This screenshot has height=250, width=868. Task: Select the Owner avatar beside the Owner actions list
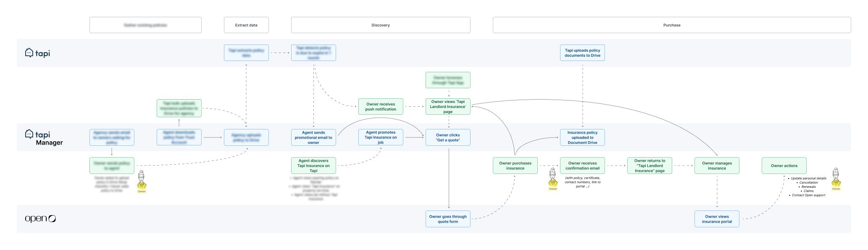(836, 179)
